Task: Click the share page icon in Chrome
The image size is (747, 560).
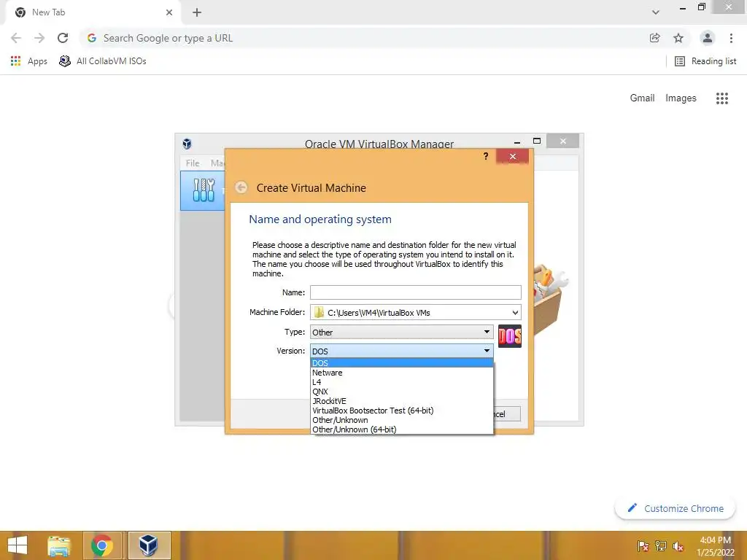Action: 654,38
